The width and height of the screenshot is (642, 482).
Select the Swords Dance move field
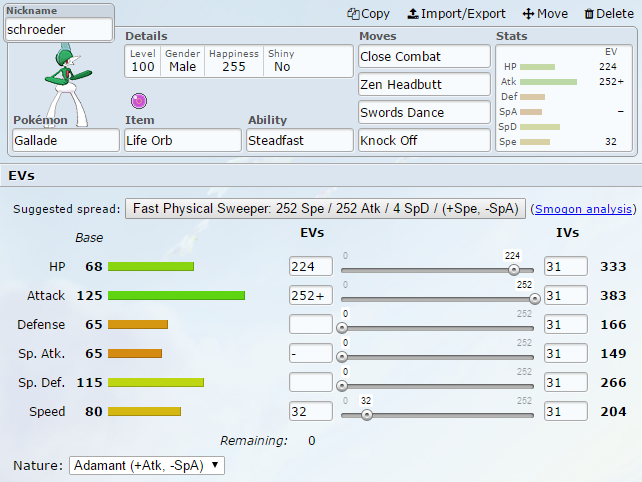[424, 112]
